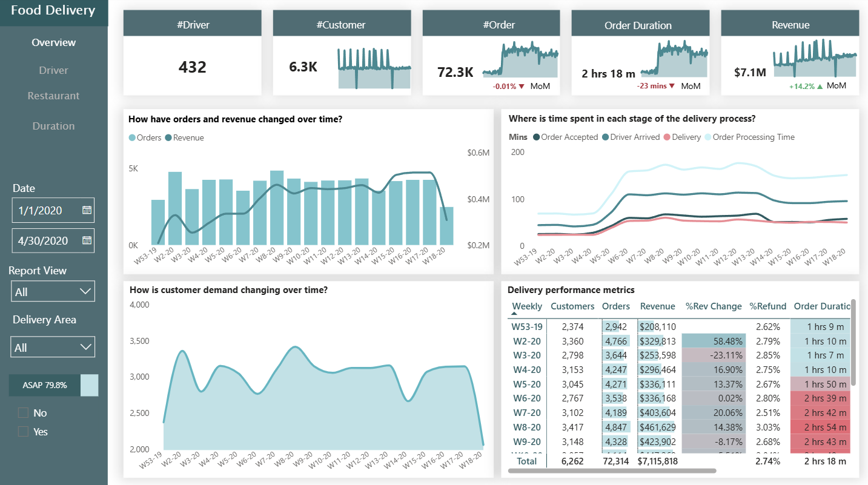Sort table by %Refund column header
This screenshot has height=485, width=868.
tap(767, 306)
